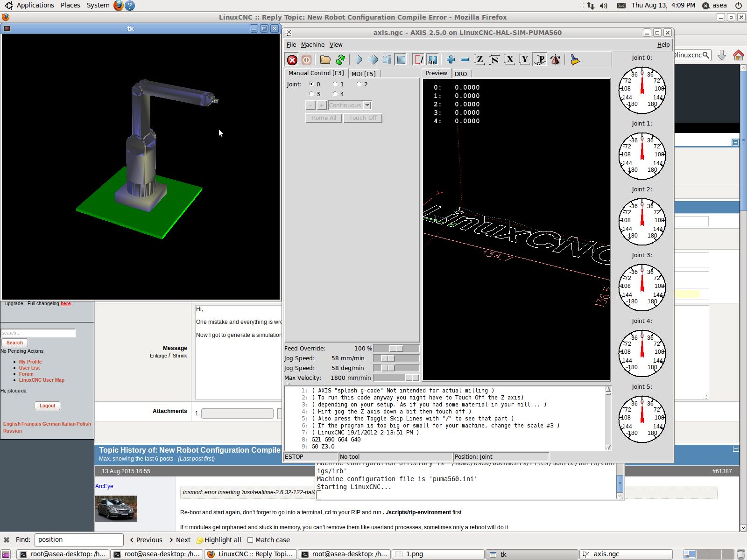Viewport: 747px width, 560px height.
Task: Click Firefox home icon
Action: (738, 55)
